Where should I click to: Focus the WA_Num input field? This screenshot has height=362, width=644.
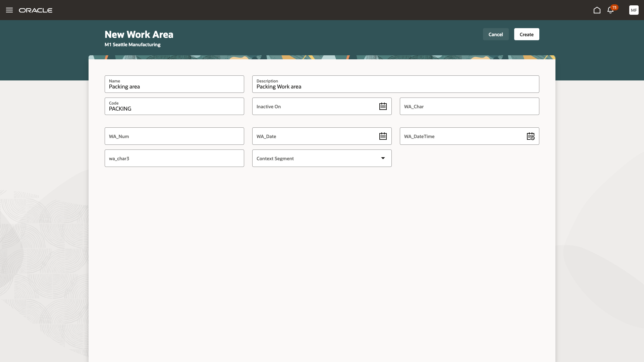coord(174,136)
